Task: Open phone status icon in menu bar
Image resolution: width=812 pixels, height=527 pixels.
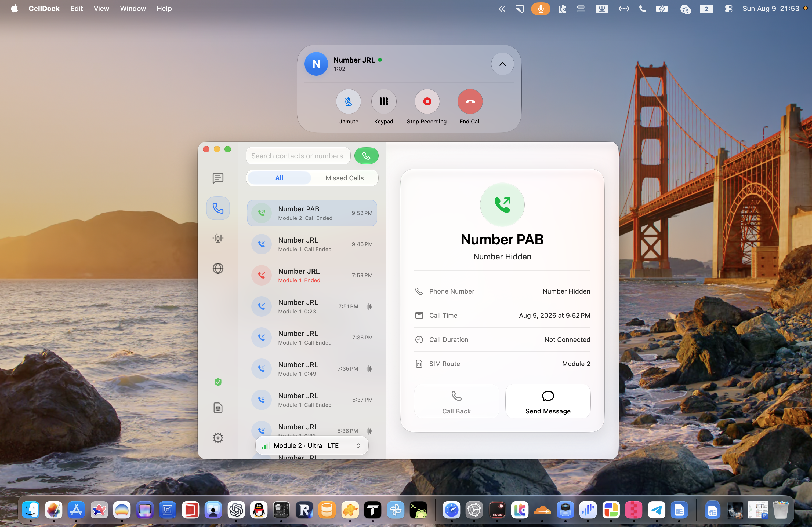Action: [643, 9]
